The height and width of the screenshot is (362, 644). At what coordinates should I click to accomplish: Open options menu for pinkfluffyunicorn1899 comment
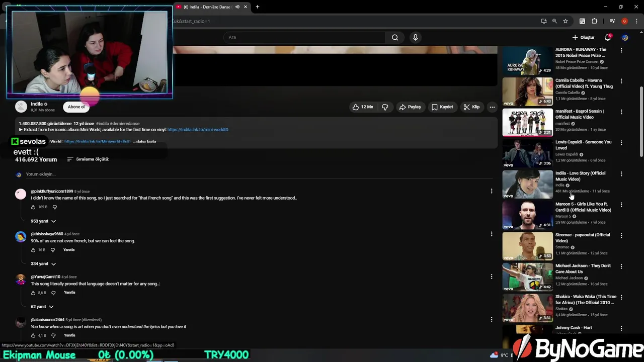click(492, 191)
